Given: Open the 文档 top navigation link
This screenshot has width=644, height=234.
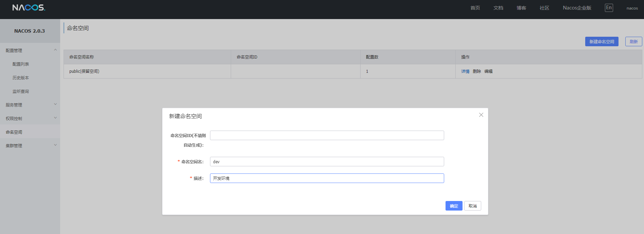Looking at the screenshot, I should coord(498,8).
